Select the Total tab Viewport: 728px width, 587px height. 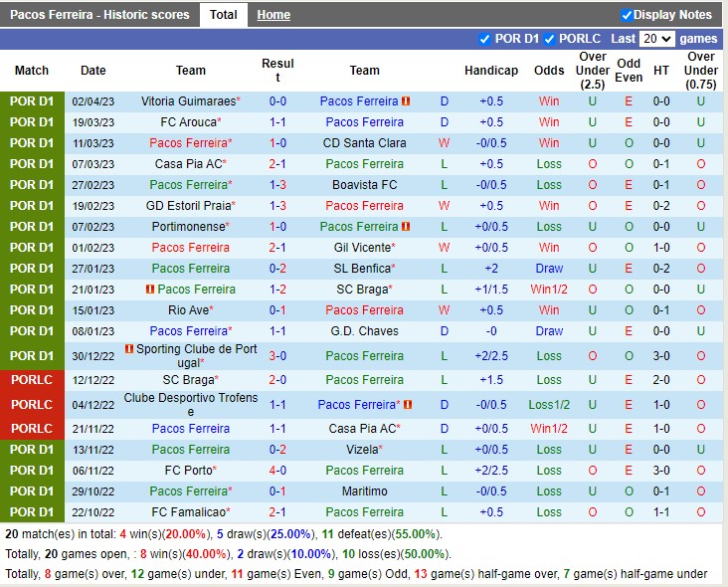[224, 15]
